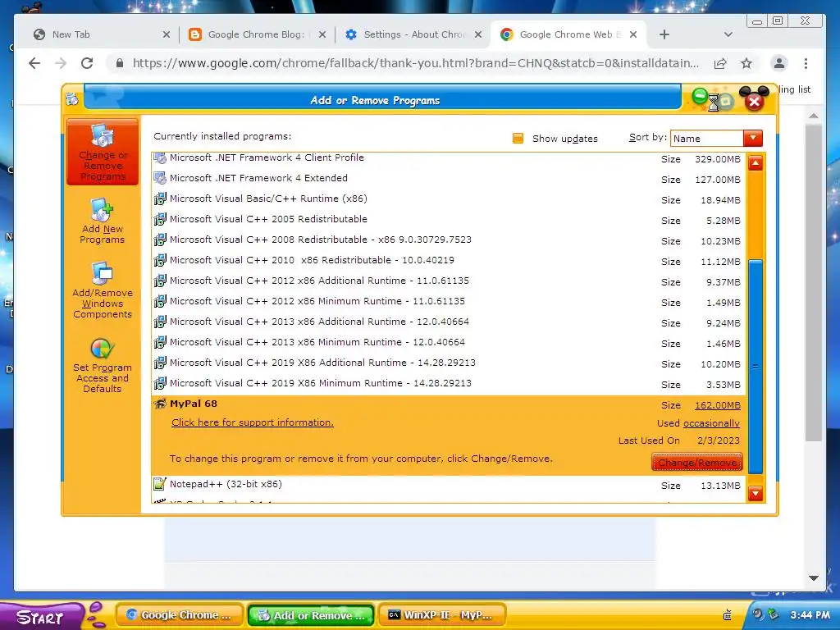The image size is (840, 630).
Task: Switch to Google Chrome taskbar button
Action: pyautogui.click(x=180, y=615)
